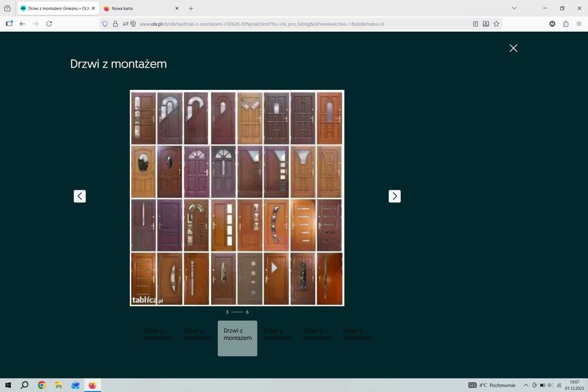Open the battery status tray icon

[542, 386]
